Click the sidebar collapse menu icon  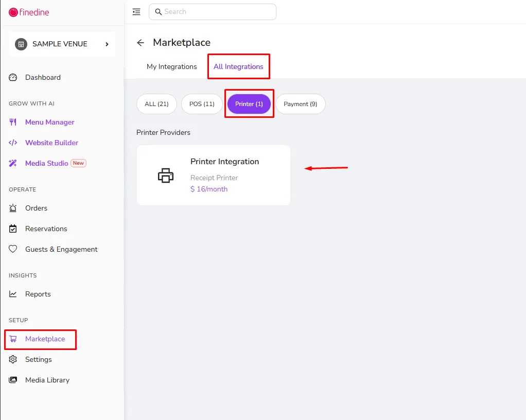point(136,12)
